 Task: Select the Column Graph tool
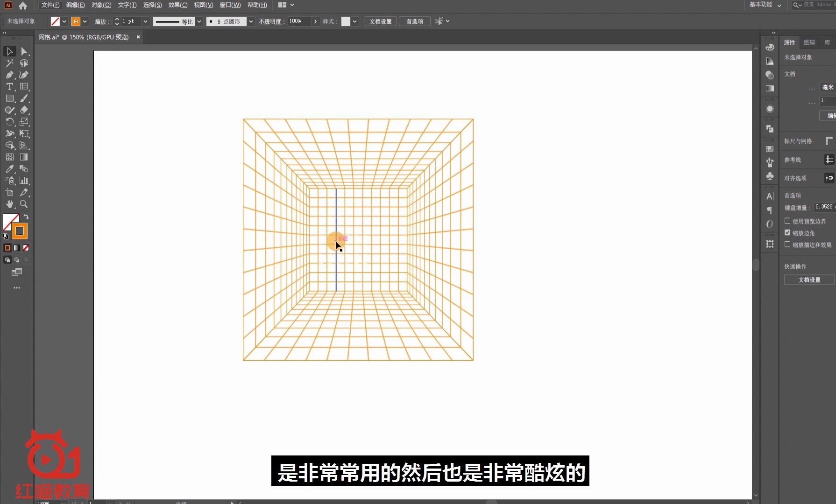click(x=24, y=181)
